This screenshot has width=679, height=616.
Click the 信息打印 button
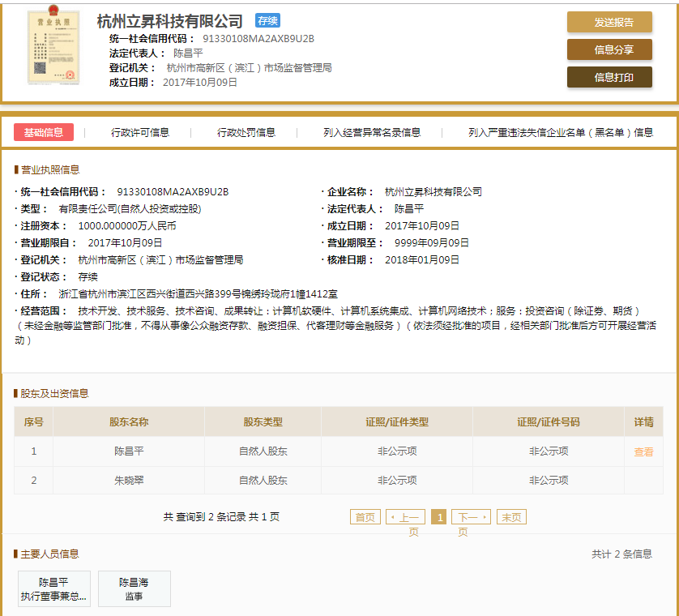609,79
